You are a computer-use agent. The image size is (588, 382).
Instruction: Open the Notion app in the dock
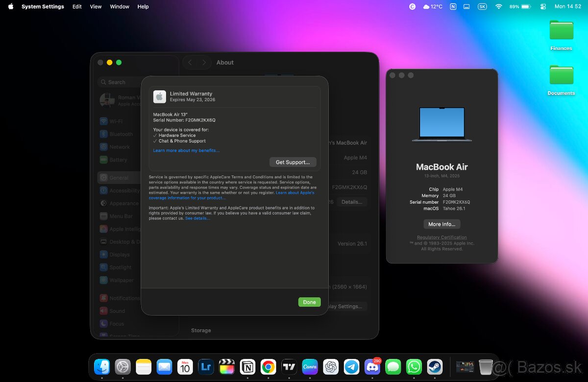[x=247, y=367]
